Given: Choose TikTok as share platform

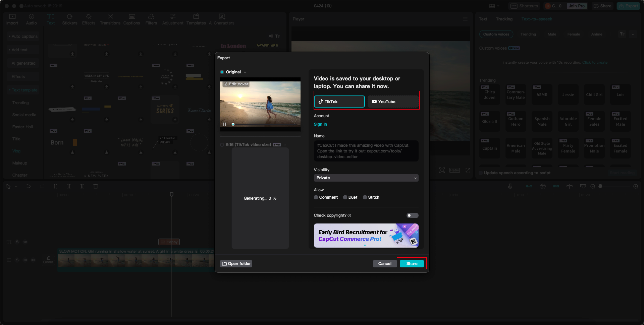Looking at the screenshot, I should coord(339,102).
